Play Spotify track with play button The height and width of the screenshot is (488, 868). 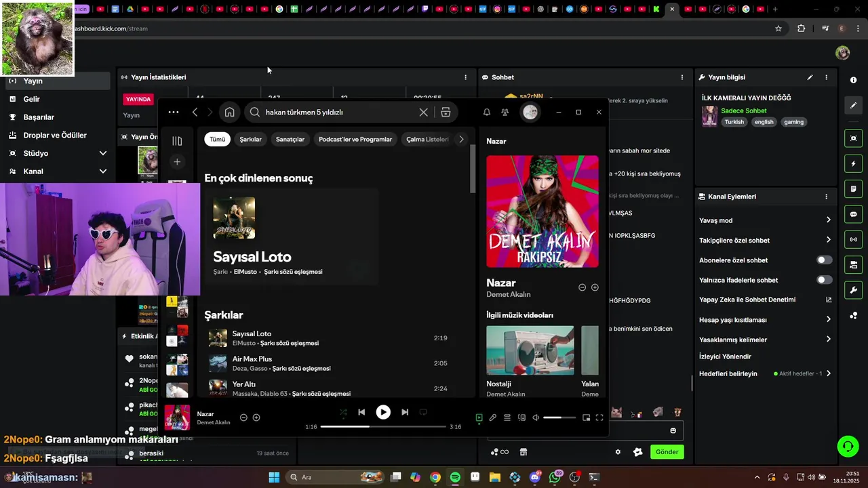(x=383, y=412)
